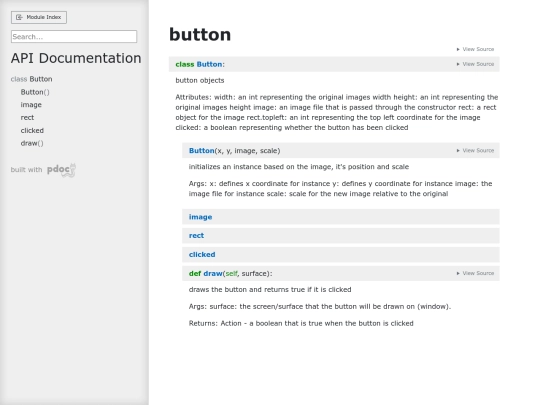This screenshot has height=405, width=540.
Task: Jump to image attribute in sidebar
Action: point(31,105)
